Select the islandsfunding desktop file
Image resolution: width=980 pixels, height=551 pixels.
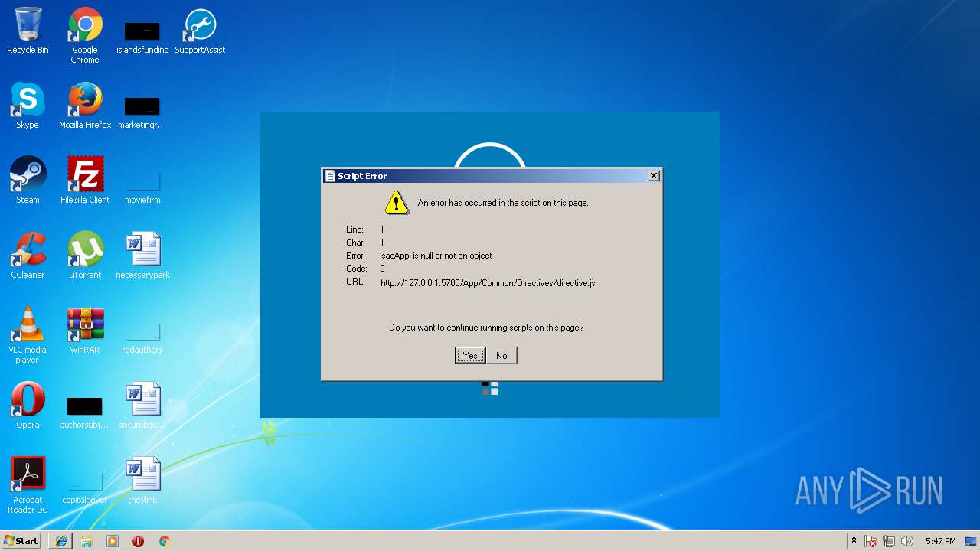pyautogui.click(x=142, y=38)
